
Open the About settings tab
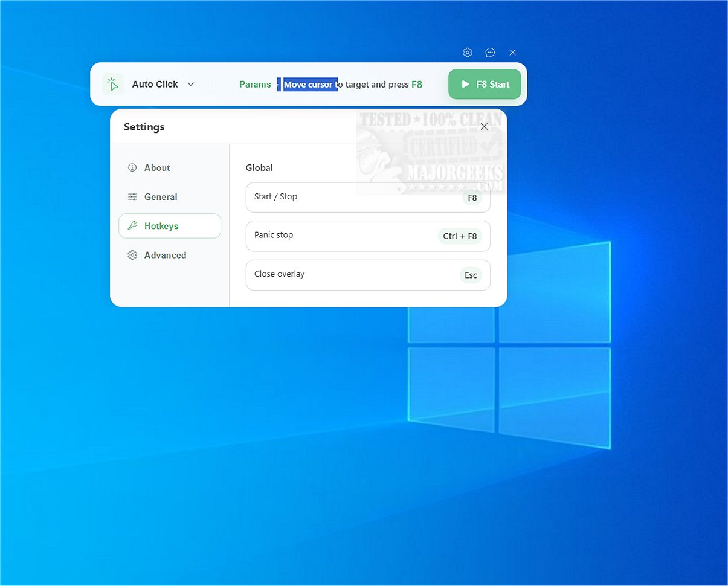[170, 168]
